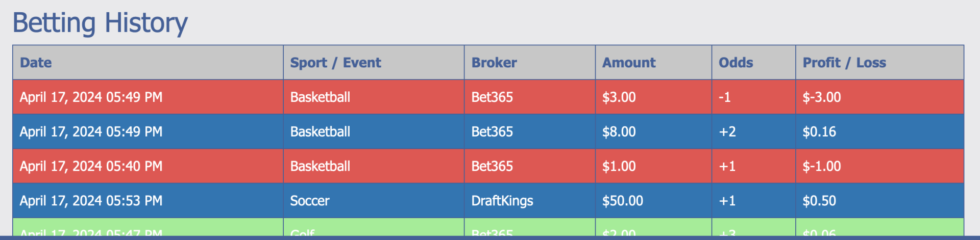Screen dimensions: 980x240
Task: Select the Odds column header
Action: coord(736,63)
